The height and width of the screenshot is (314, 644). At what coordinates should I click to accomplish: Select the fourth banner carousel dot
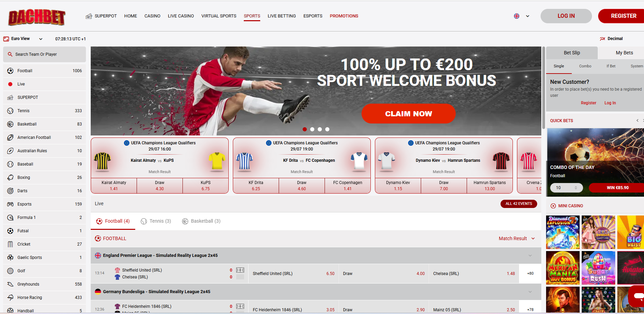(327, 129)
